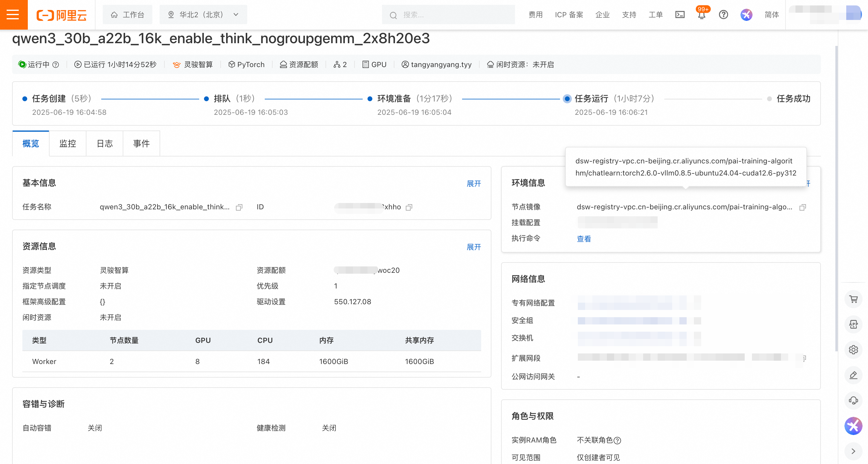Viewport: 868px width, 464px height.
Task: Open the help question mark icon
Action: coord(723,14)
